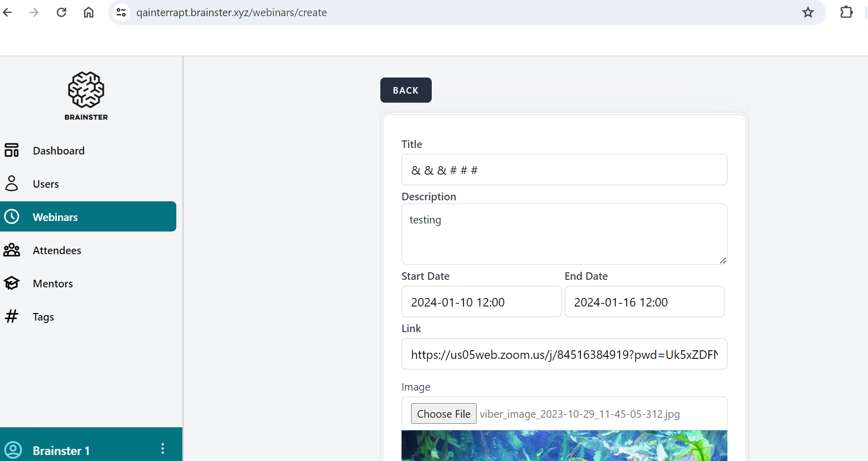Image resolution: width=868 pixels, height=461 pixels.
Task: Click the Mentors graduation cap icon
Action: 12,283
